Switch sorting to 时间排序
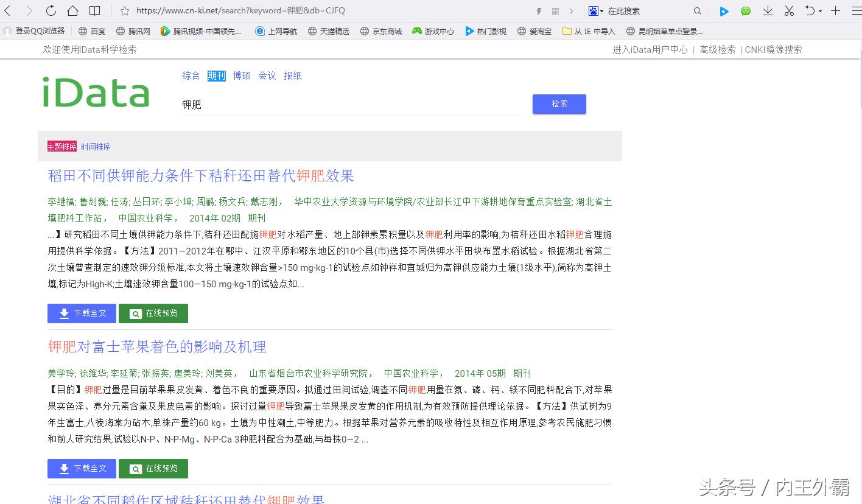Image resolution: width=862 pixels, height=504 pixels. (x=96, y=146)
